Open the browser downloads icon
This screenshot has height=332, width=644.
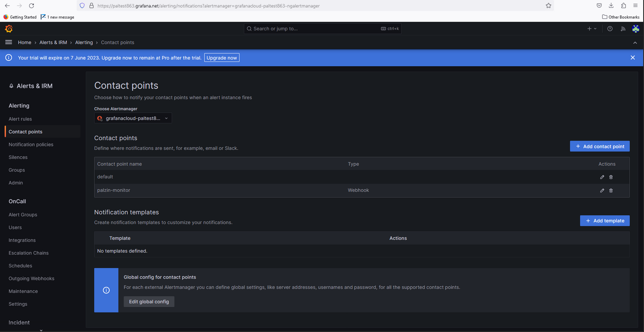click(x=611, y=6)
